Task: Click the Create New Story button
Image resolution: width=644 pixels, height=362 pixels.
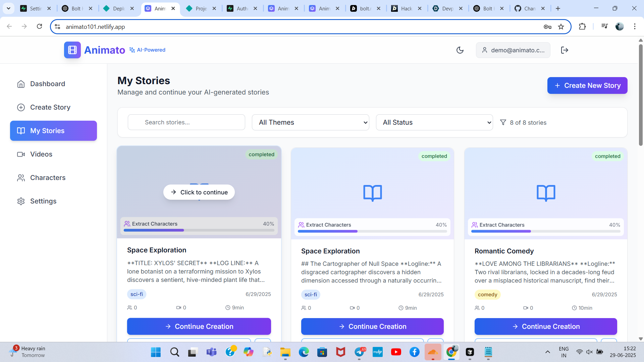Action: click(x=587, y=85)
